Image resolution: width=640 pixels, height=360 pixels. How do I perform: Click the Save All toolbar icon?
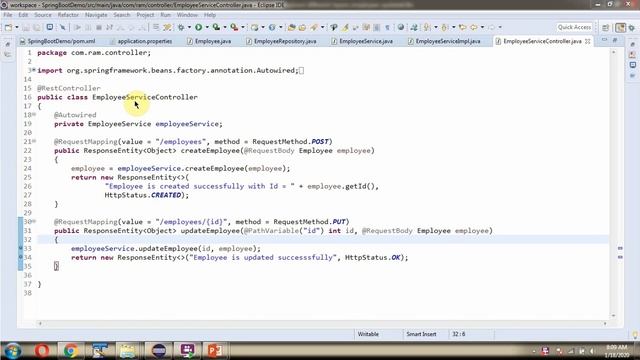point(37,27)
